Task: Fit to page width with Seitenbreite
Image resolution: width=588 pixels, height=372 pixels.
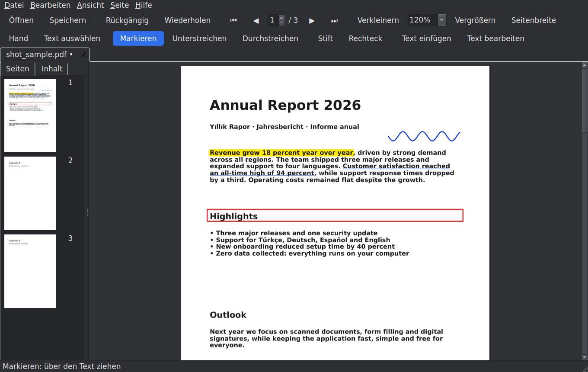Action: click(534, 20)
